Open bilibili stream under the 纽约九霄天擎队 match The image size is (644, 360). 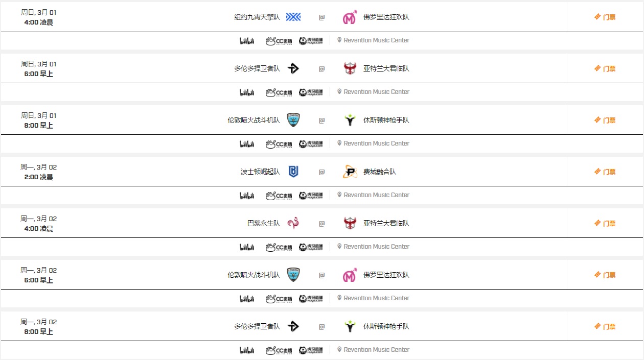tap(247, 41)
